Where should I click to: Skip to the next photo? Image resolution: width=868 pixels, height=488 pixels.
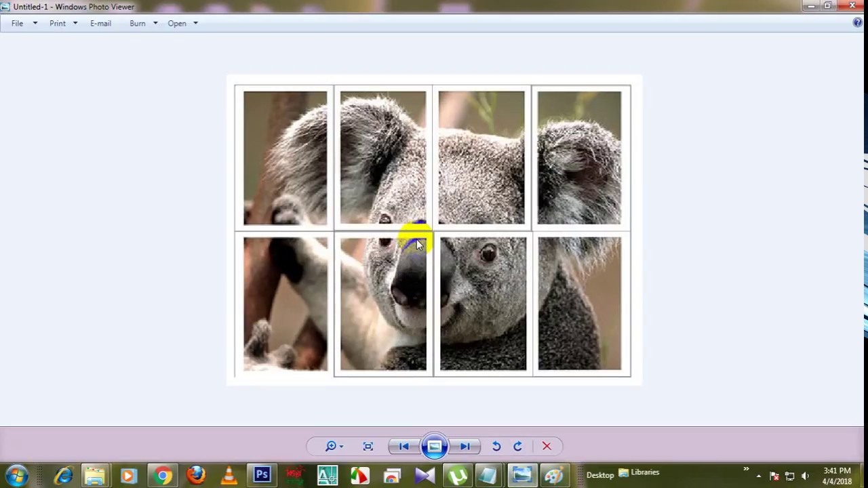coord(465,446)
